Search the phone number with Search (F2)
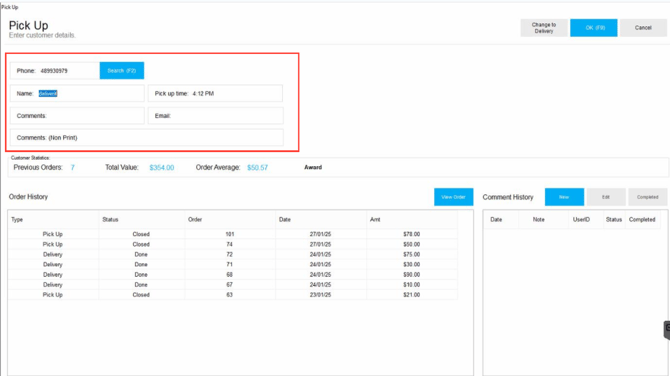 click(x=122, y=70)
